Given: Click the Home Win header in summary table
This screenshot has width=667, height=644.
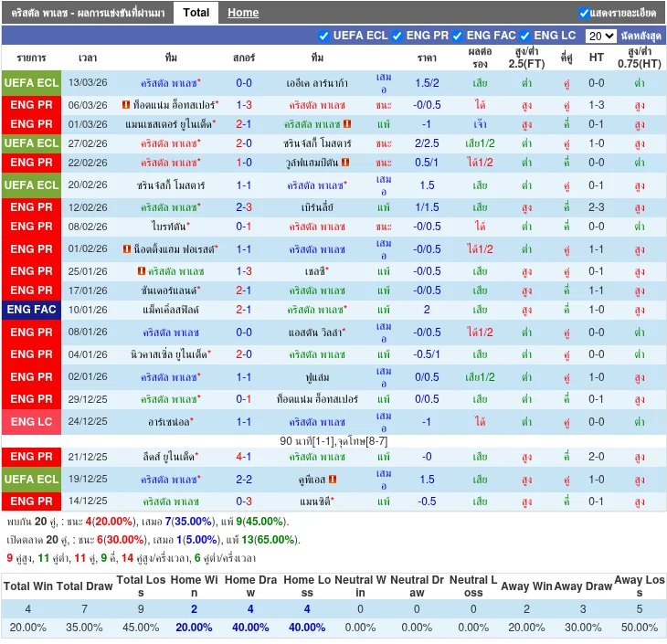Looking at the screenshot, I should coord(194,586).
